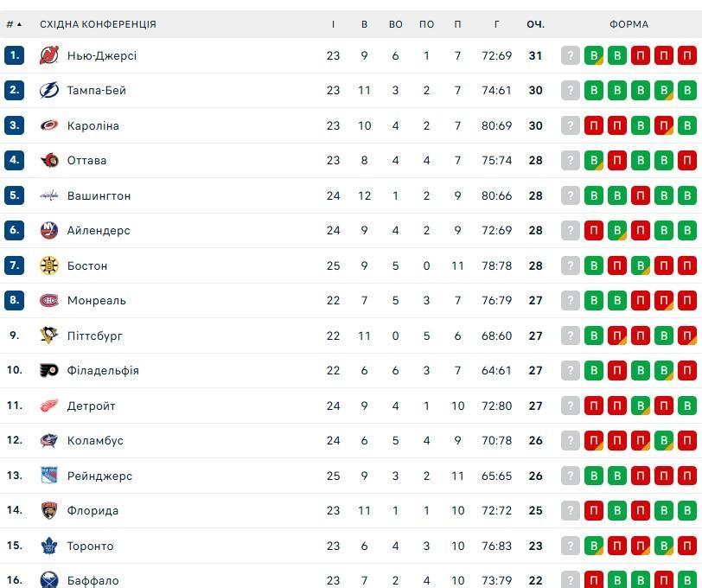
Task: Click Кароліна's first red П form badge
Action: (x=594, y=125)
